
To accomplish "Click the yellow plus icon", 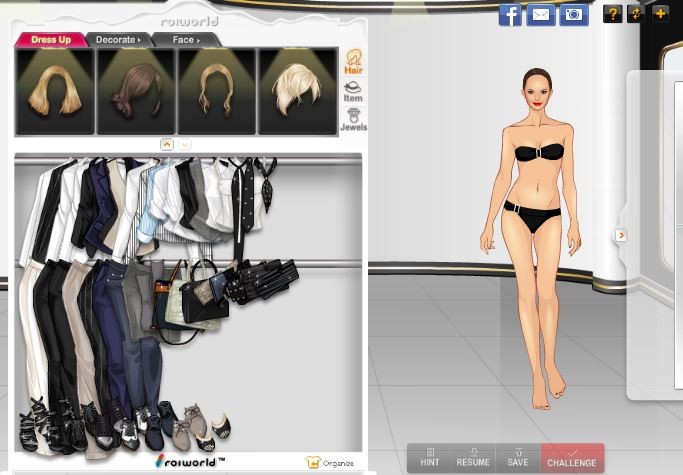I will point(660,14).
